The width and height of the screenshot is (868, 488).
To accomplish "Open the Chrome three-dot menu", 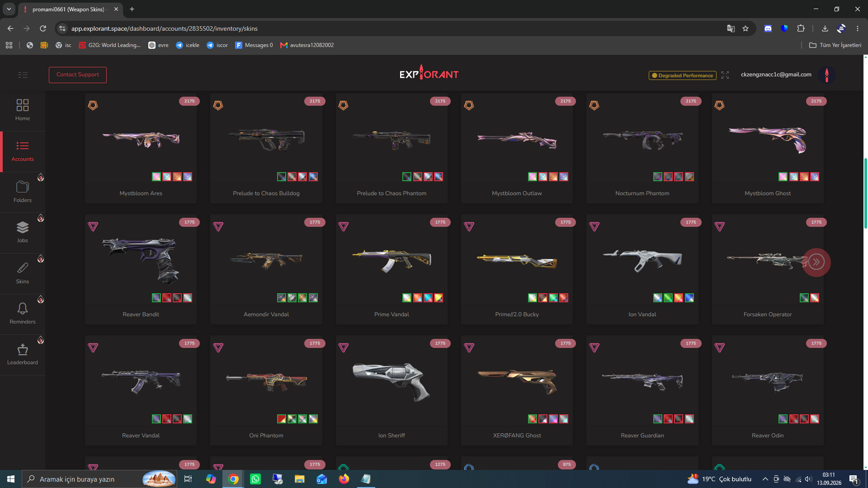I will pos(858,28).
